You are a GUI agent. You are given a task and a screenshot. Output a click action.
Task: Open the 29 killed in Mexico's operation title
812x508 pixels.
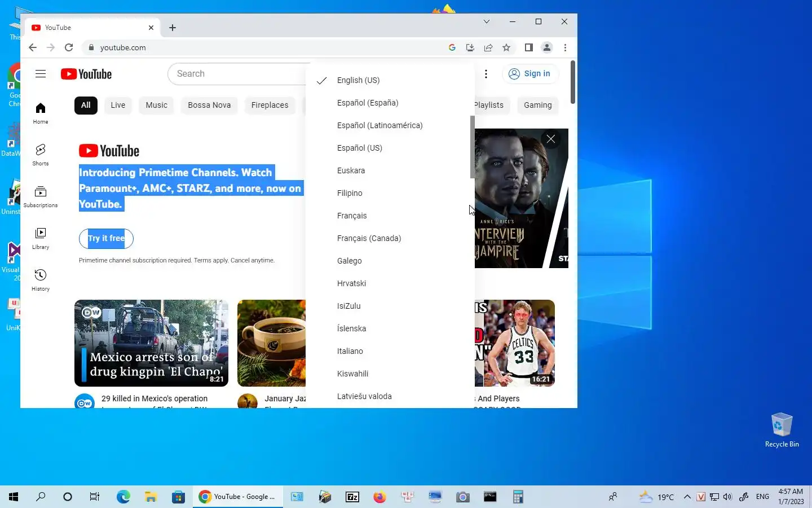click(155, 398)
